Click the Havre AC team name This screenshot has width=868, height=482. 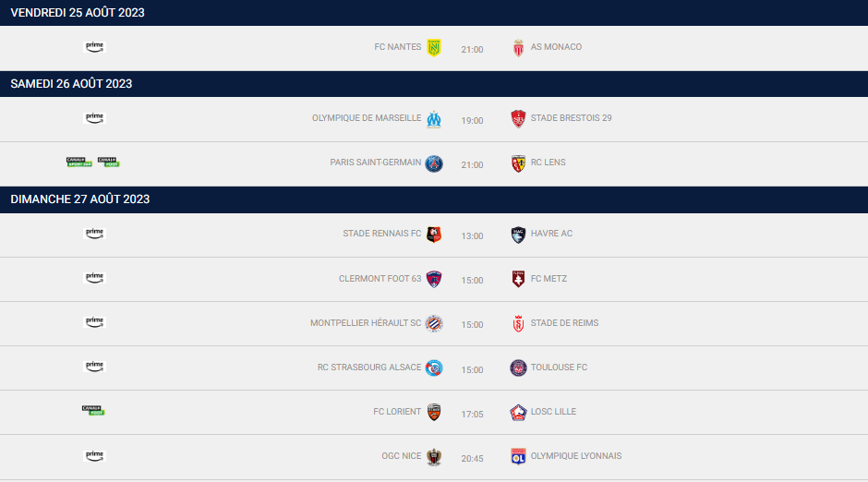[551, 234]
